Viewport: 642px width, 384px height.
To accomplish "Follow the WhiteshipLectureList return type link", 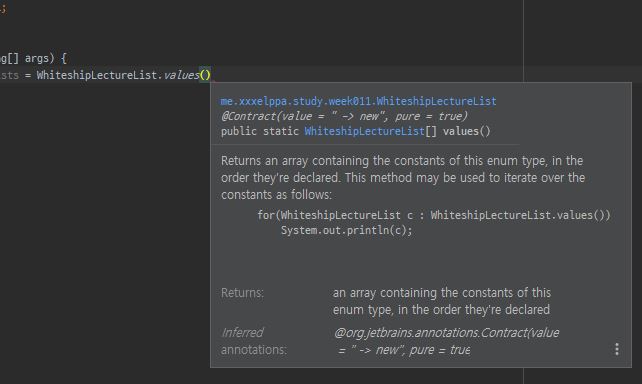I will [x=364, y=131].
